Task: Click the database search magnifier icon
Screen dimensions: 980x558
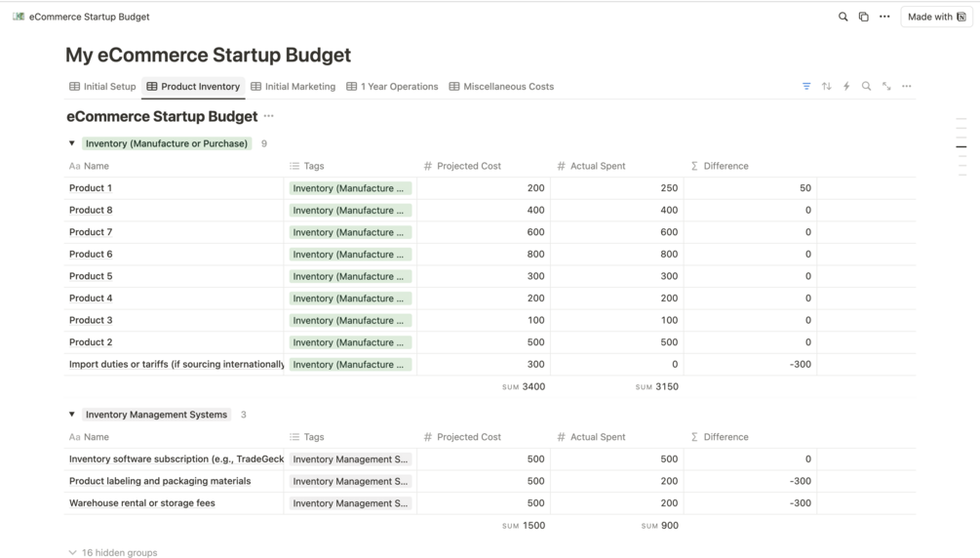Action: coord(866,87)
